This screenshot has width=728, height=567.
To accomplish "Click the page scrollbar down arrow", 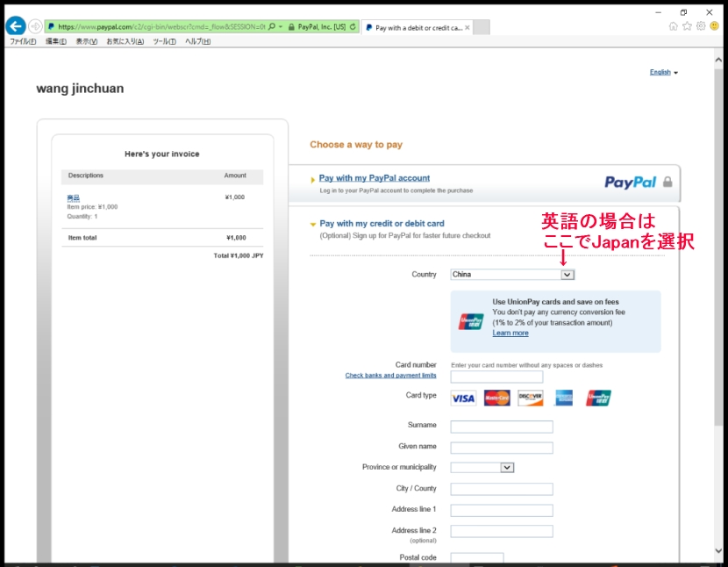I will pos(718,550).
